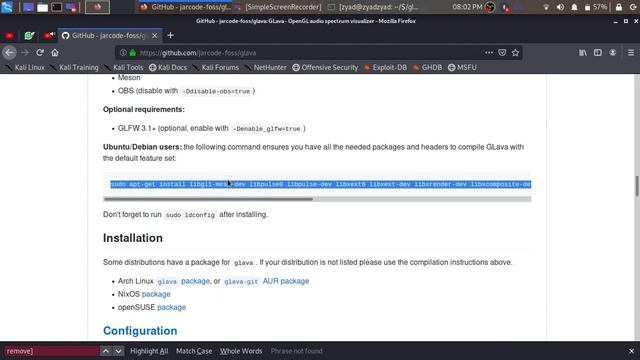Screen dimensions: 640x360
Task: Find previous match arrow in find bar
Action: coord(105,351)
